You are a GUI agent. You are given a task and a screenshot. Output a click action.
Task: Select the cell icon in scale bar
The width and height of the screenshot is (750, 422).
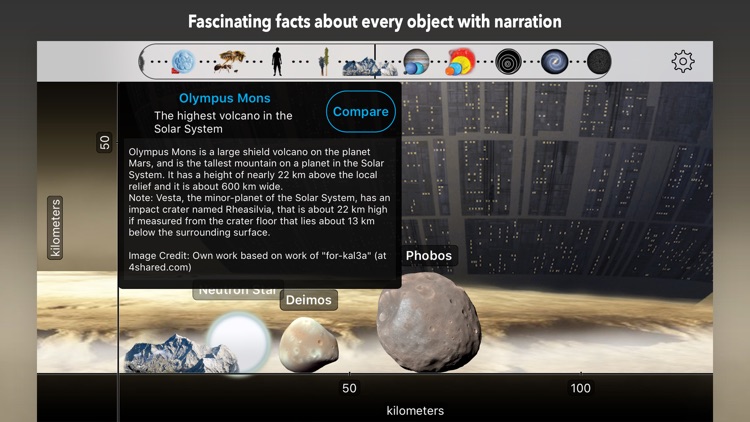183,62
